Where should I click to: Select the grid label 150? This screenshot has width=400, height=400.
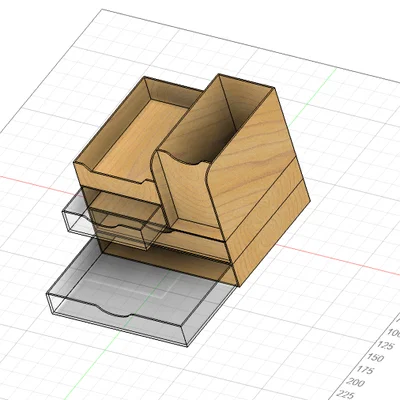376,357
